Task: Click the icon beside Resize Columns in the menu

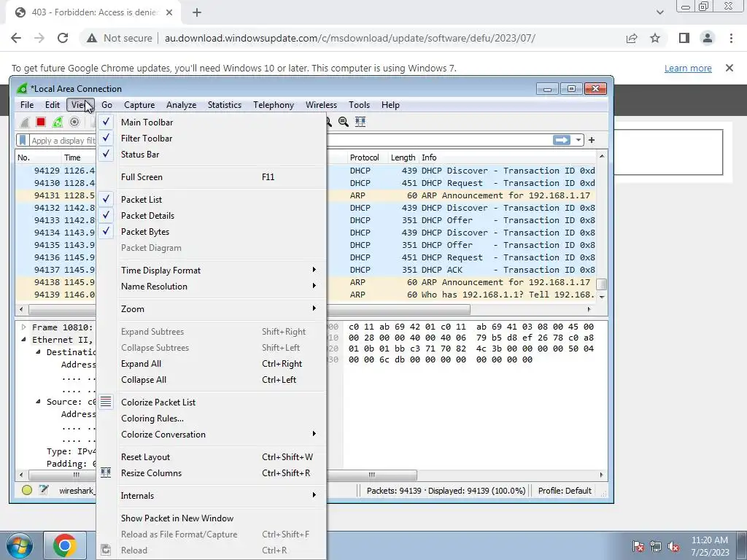Action: click(x=106, y=472)
